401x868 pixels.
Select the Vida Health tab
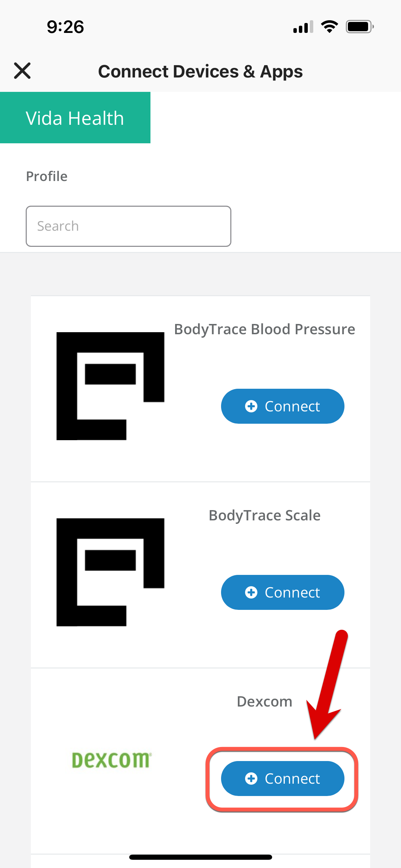[x=75, y=118]
